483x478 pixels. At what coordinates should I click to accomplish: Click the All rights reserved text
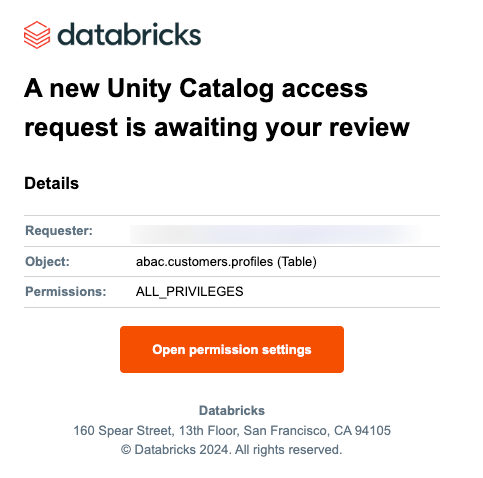click(x=288, y=450)
